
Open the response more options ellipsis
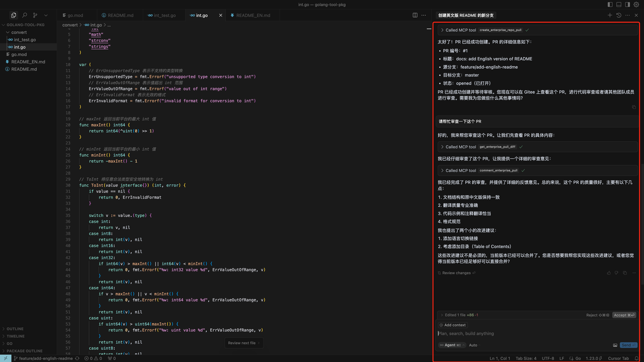(633, 273)
